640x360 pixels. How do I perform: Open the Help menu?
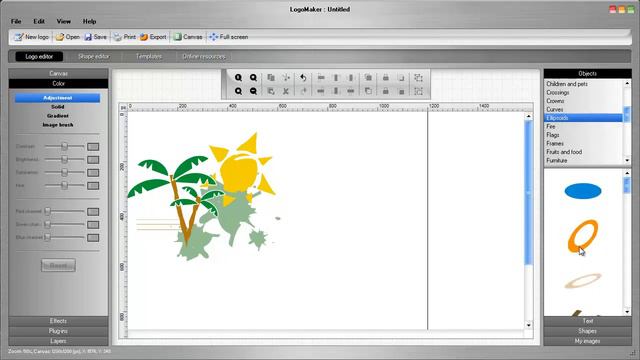click(x=89, y=21)
